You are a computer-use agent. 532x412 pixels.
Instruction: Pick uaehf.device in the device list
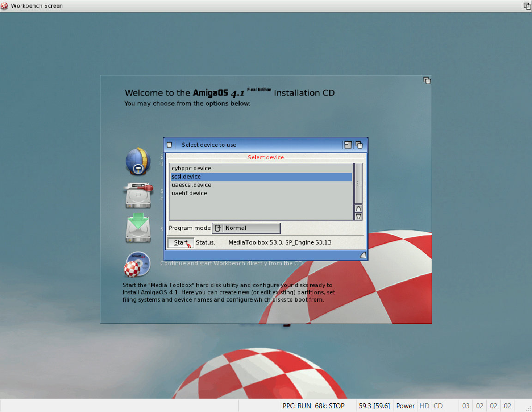point(261,193)
